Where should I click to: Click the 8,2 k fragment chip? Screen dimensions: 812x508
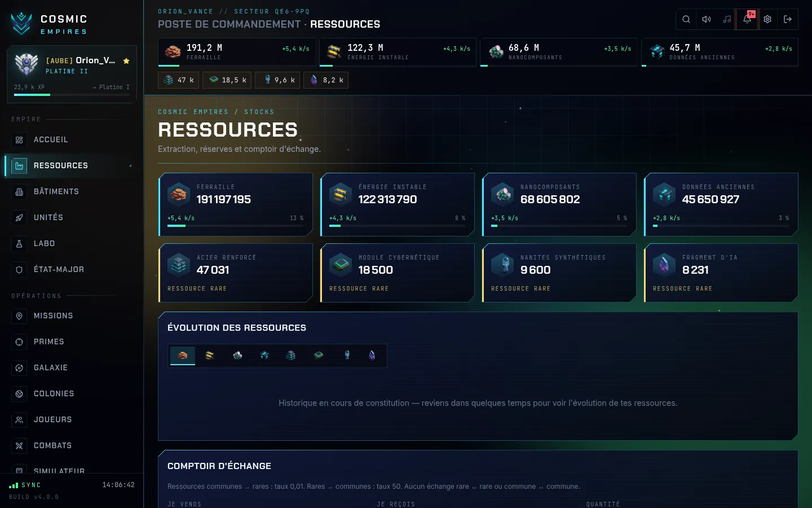(326, 80)
